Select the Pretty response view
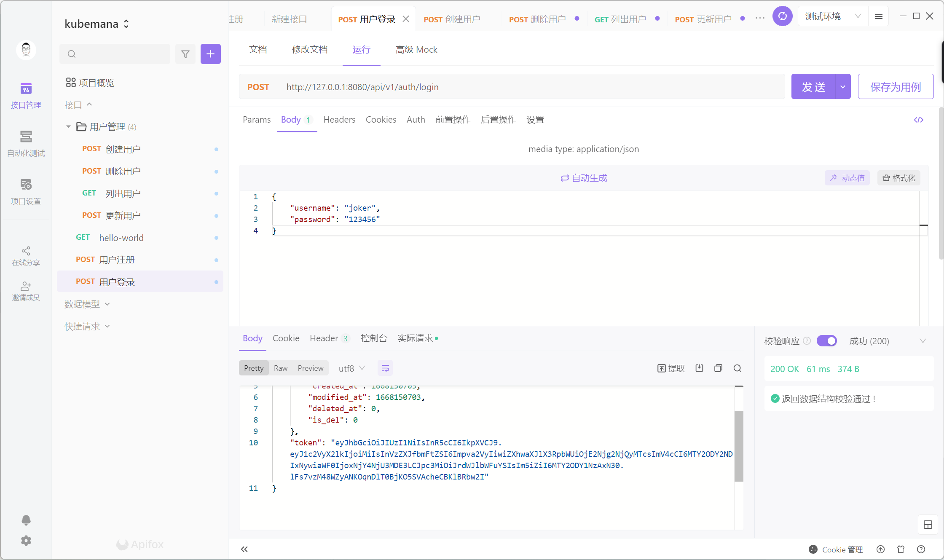This screenshot has width=944, height=560. coord(254,368)
